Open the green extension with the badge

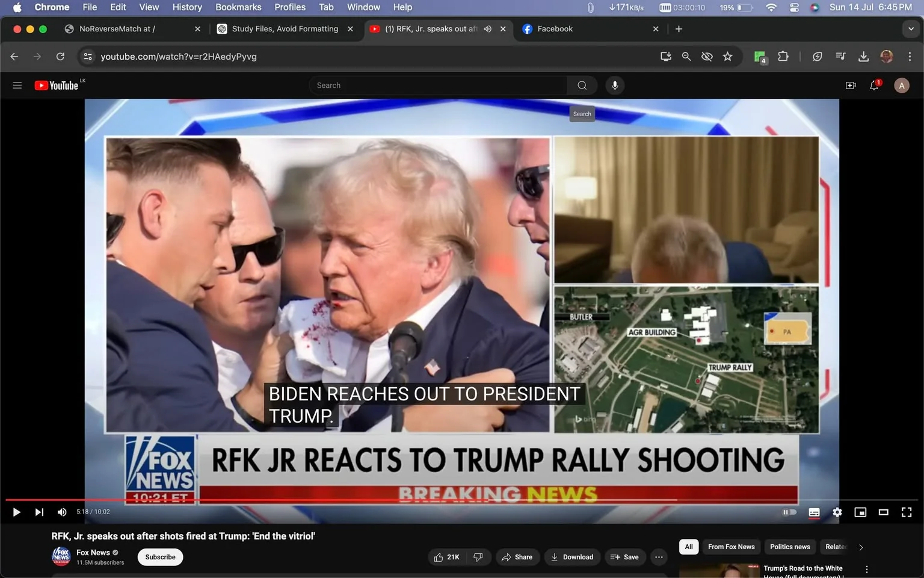760,57
